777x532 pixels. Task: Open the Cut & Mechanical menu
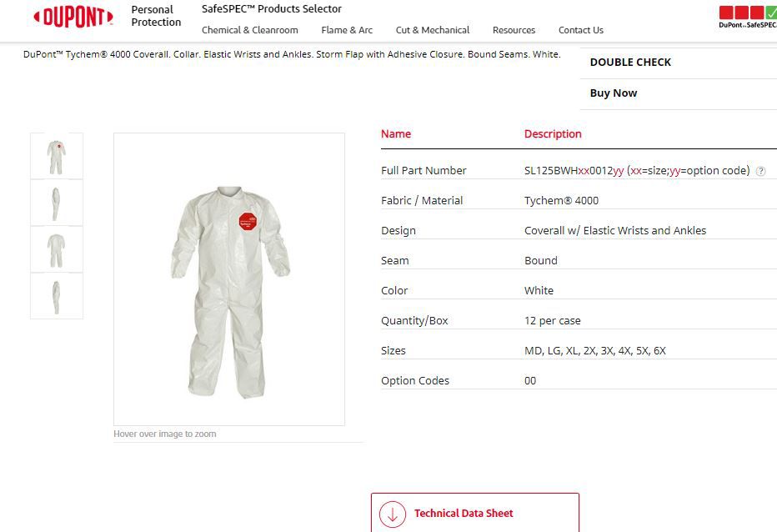(432, 30)
